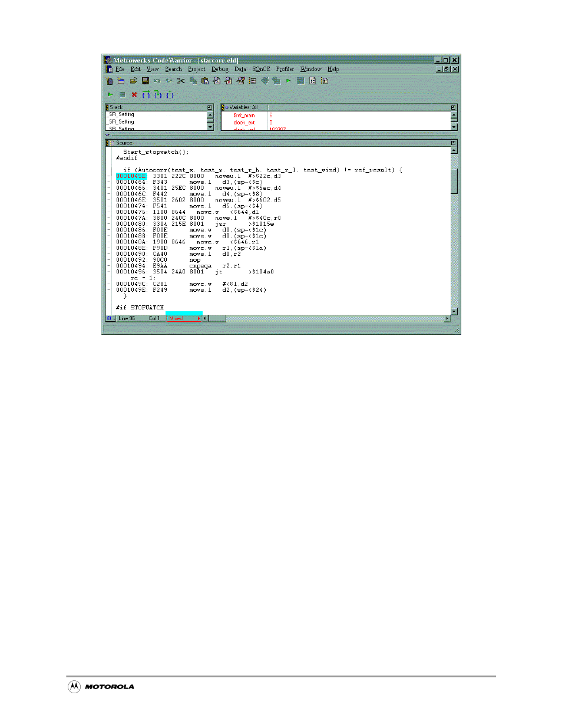Open the Profiler menu
This screenshot has height=728, width=562.
285,69
